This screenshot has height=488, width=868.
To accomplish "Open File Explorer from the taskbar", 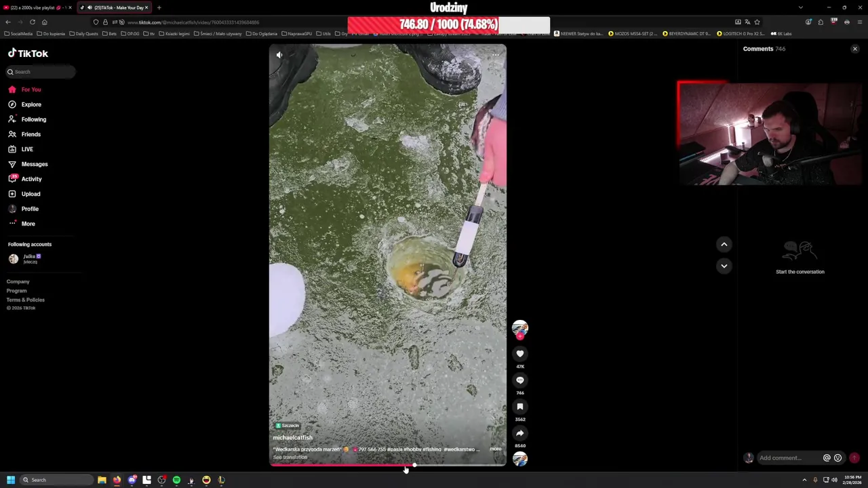I will 102,480.
